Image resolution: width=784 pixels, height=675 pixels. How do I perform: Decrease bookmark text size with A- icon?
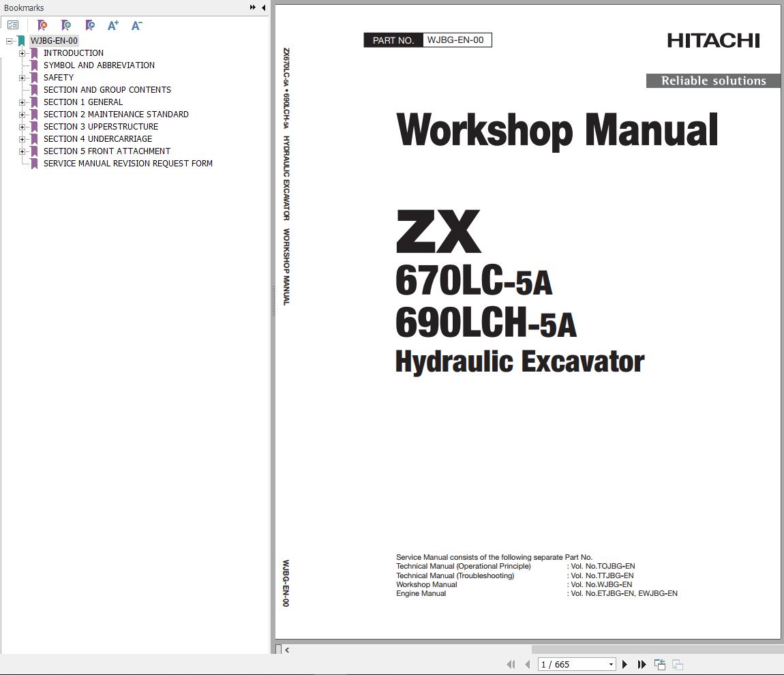(136, 25)
